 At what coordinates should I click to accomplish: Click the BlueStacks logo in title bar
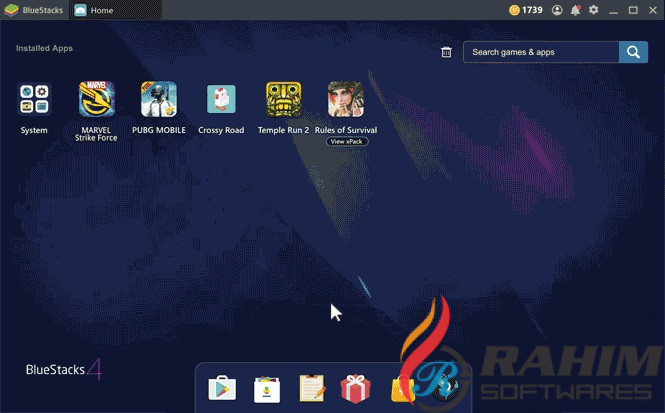[11, 10]
